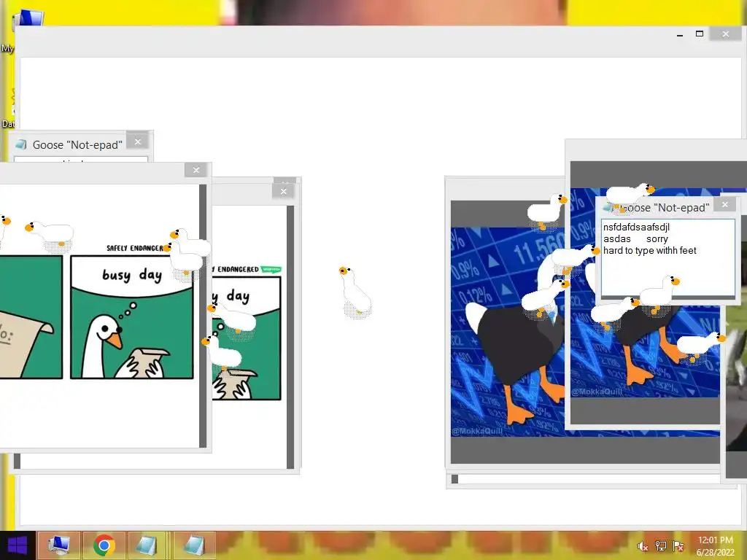Open the network tray icon
The width and height of the screenshot is (747, 560).
click(660, 545)
